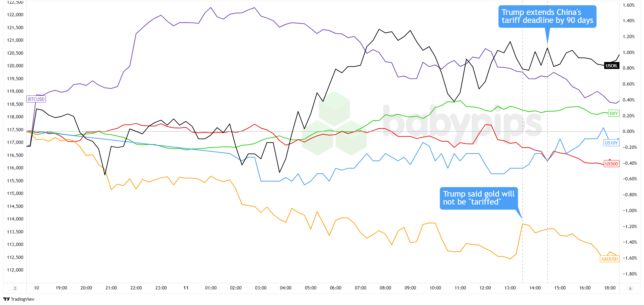Viewport: 644px width, 305px height.
Task: Click the 05:00 time axis label
Action: click(310, 288)
